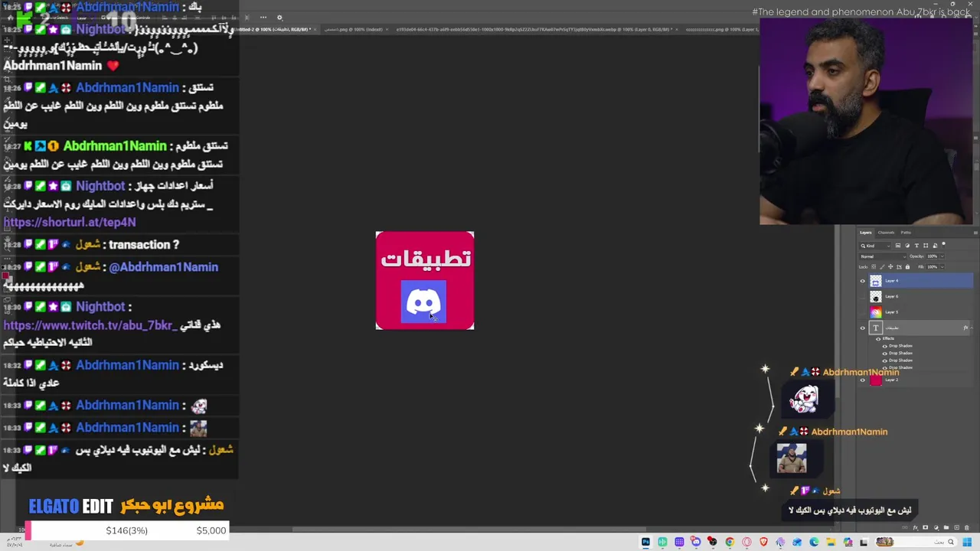
Task: Show Layer 6 by clicking visibility box
Action: (863, 297)
